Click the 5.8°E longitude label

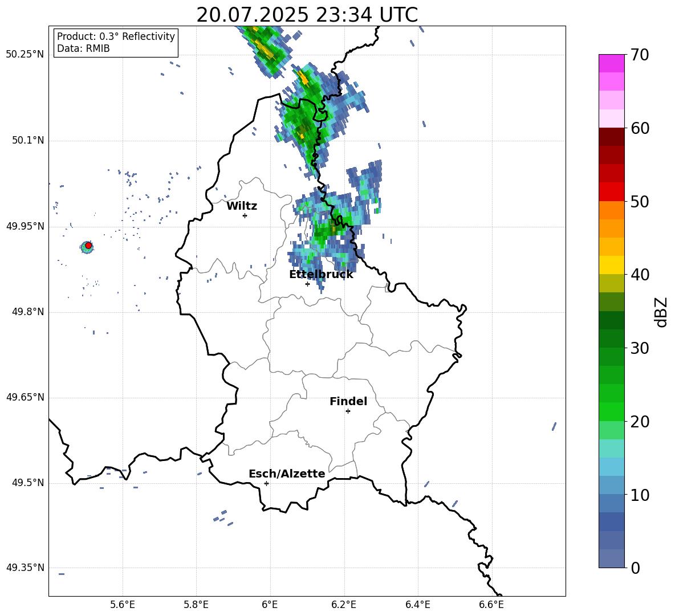(196, 605)
